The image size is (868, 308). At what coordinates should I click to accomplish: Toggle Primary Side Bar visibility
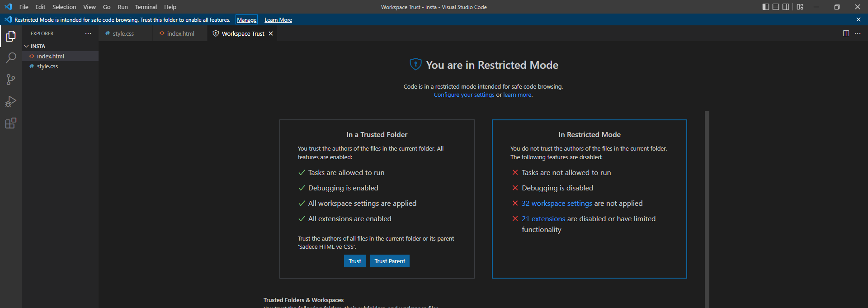click(765, 7)
